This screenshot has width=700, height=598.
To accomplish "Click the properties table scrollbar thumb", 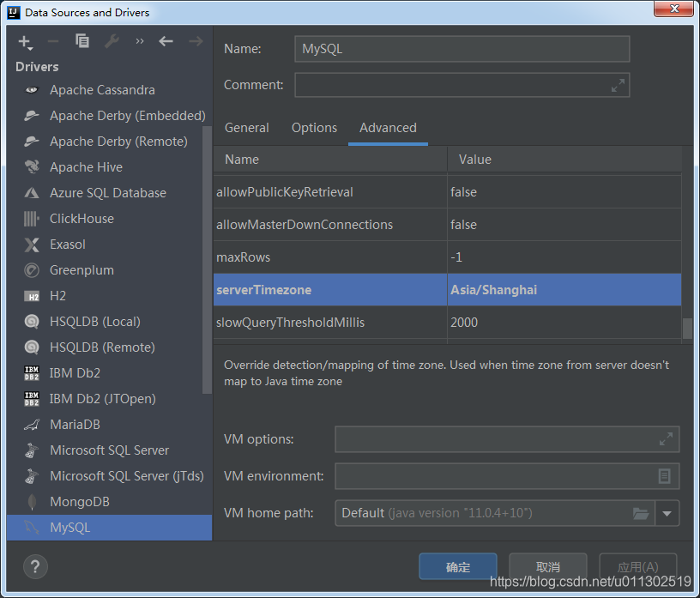I will [x=687, y=329].
